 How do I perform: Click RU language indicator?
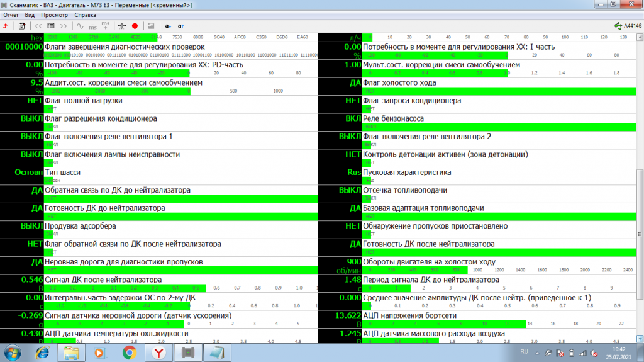point(524,352)
